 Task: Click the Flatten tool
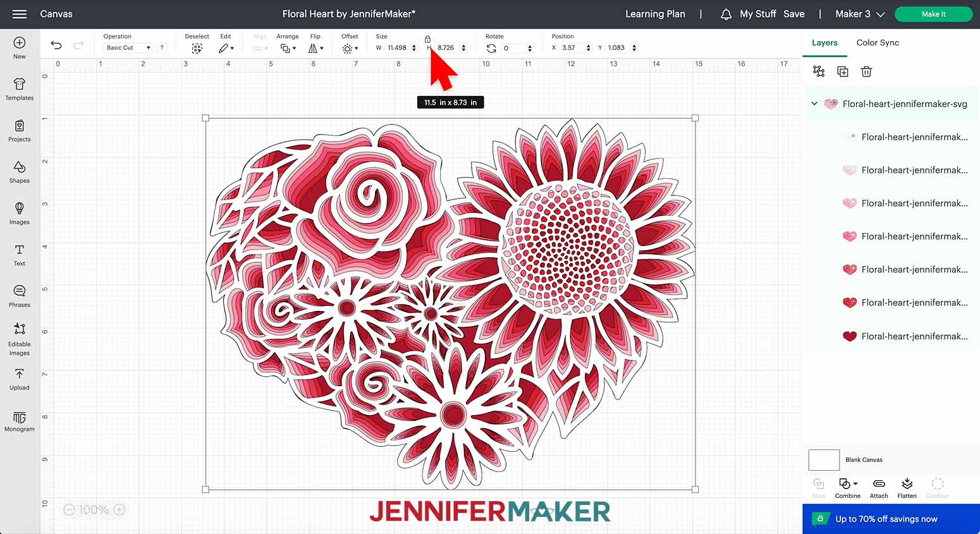point(907,488)
